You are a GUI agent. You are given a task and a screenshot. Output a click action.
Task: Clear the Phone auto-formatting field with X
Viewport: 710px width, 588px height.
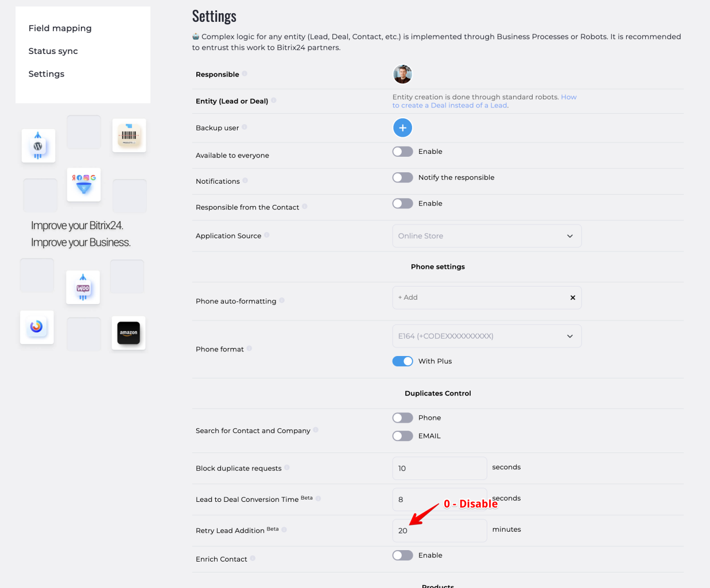click(x=572, y=297)
